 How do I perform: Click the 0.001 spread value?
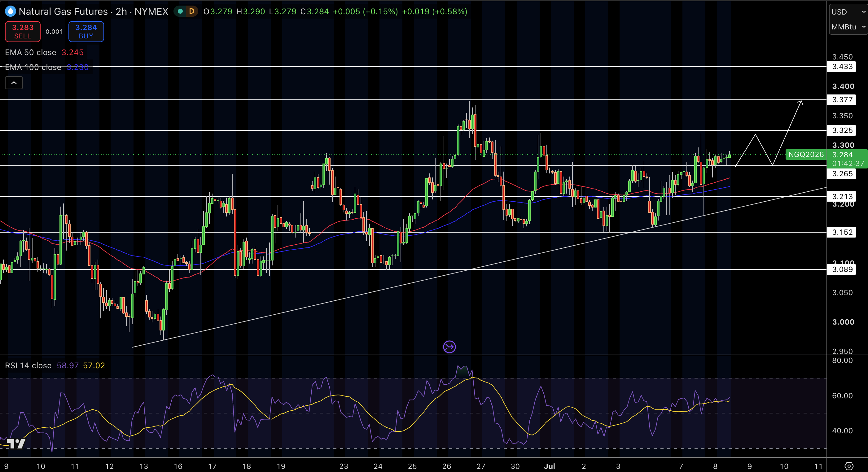(x=54, y=32)
